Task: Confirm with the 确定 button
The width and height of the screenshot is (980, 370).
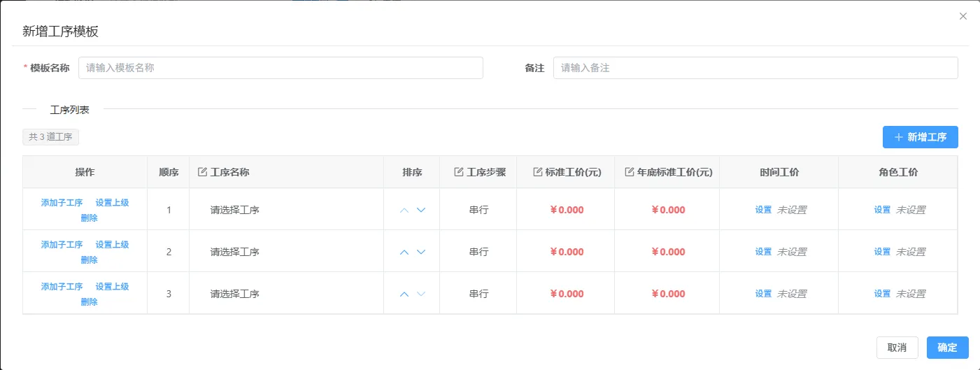Action: pyautogui.click(x=948, y=348)
